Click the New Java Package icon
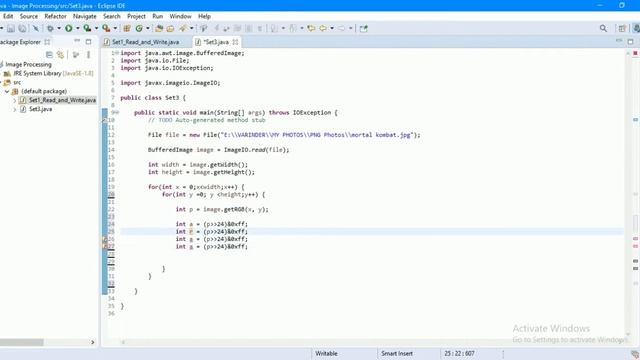The height and width of the screenshot is (360, 640). 127,28
